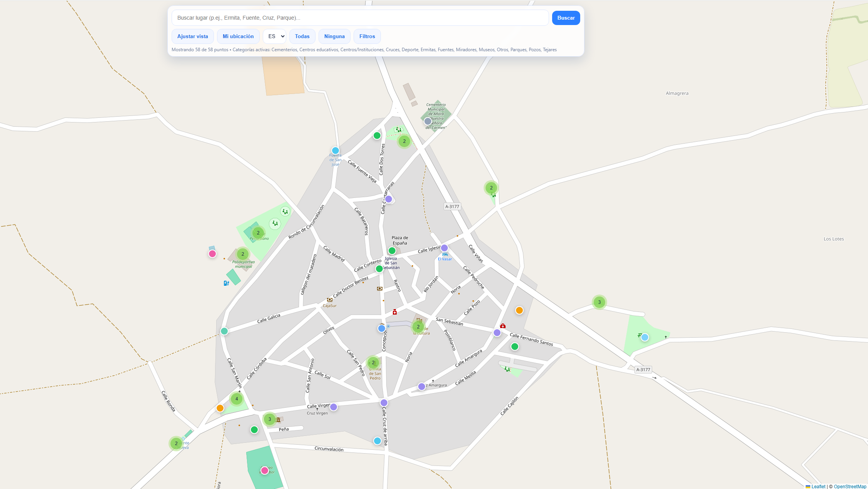Click the orange marker near Calle Pozo
Screen dimensions: 868x489
[x=519, y=310]
